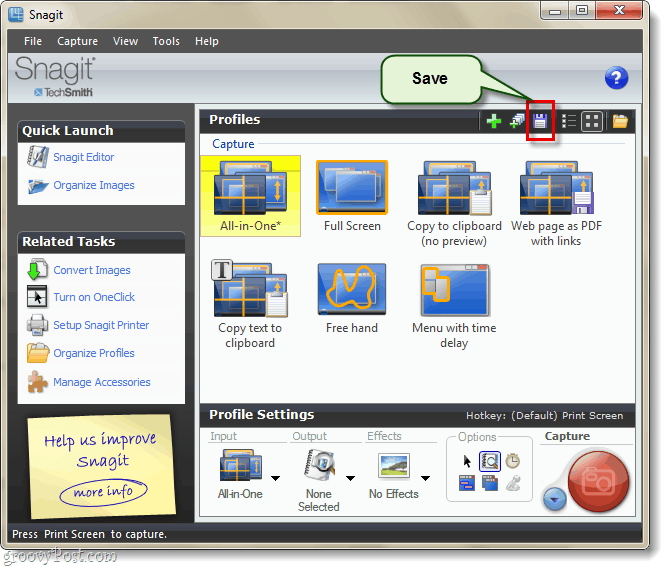
Task: Click the Snagit TechSmith logo
Action: click(x=55, y=77)
